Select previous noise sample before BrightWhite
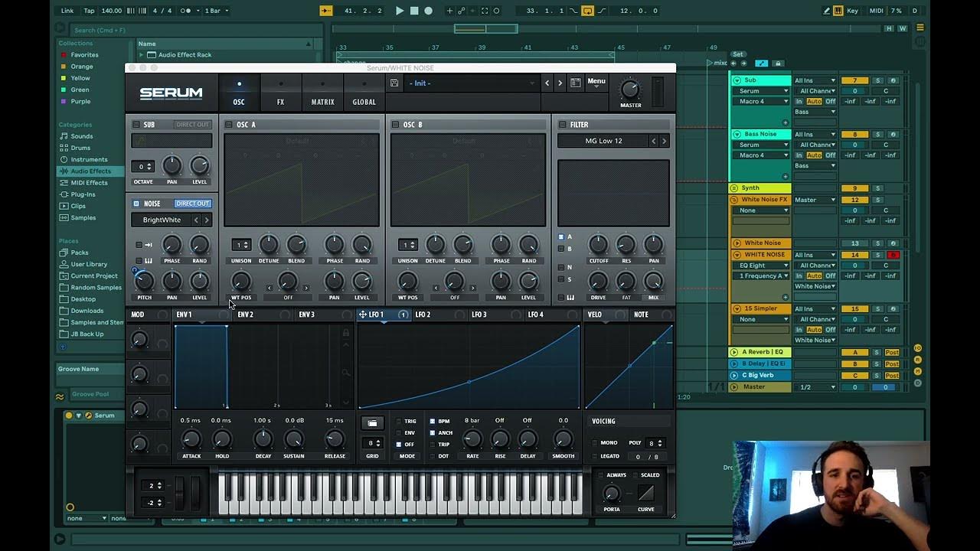The image size is (980, 551). (196, 220)
